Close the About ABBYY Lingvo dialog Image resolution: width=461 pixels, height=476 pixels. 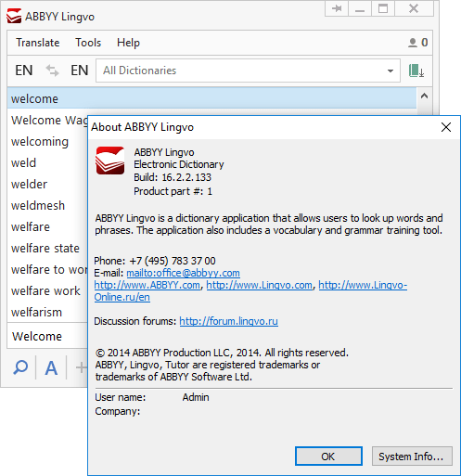coord(446,127)
